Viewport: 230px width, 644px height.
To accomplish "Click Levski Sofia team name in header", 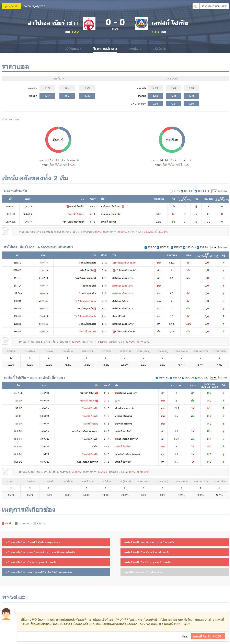I will (170, 23).
